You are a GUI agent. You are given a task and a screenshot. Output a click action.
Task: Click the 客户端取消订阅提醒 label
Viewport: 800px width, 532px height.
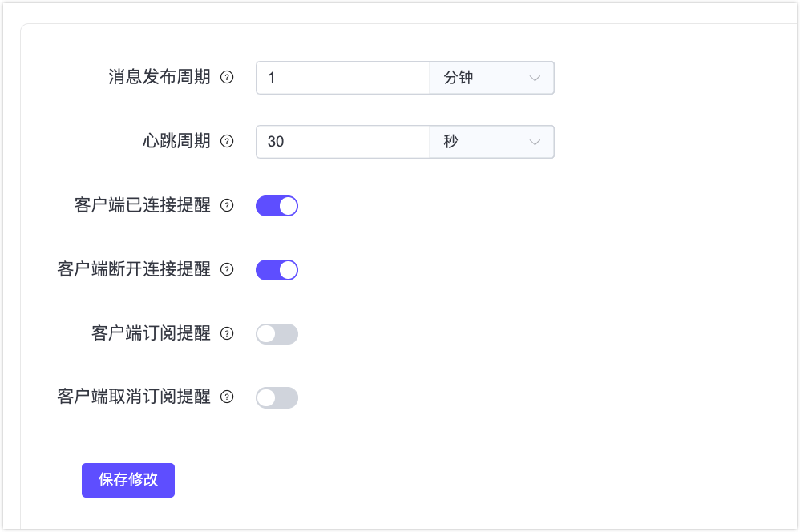144,397
